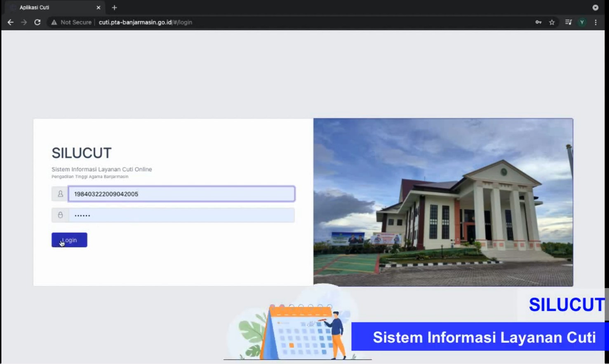Click the user icon beside the username field
Screen dimensions: 609x364
click(60, 194)
